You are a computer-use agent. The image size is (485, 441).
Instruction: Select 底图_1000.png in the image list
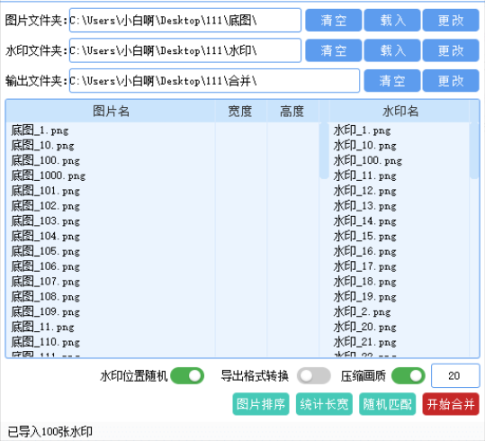48,175
